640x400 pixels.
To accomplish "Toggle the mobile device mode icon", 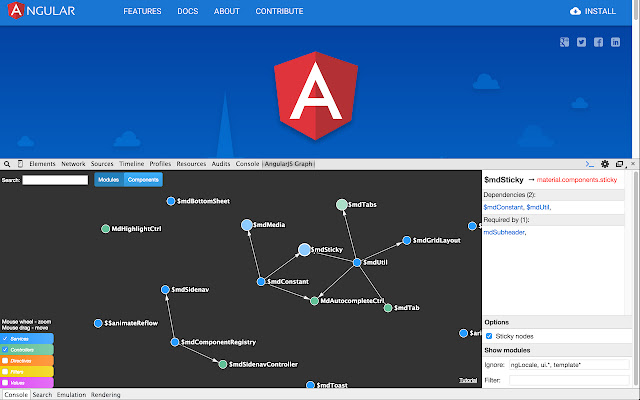I will coord(20,163).
